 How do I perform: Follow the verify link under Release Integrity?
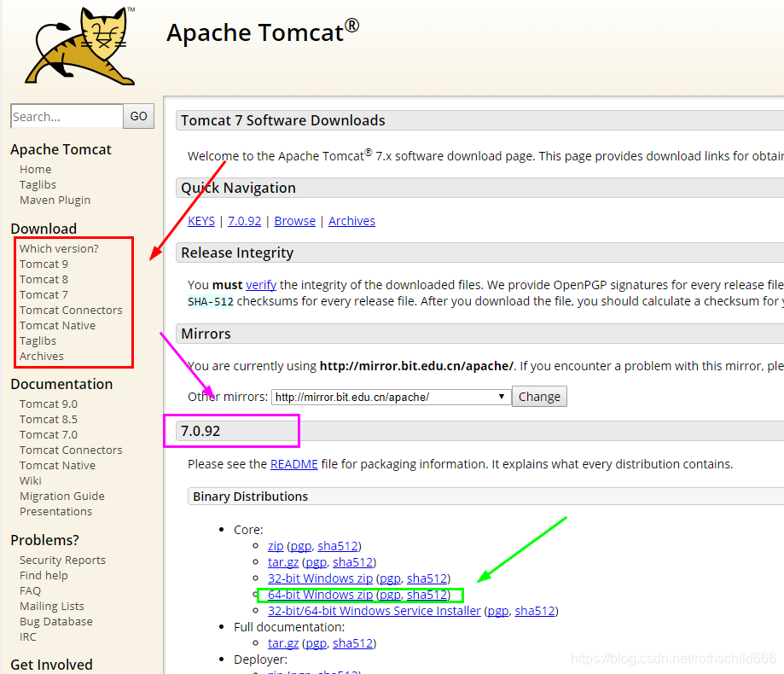pyautogui.click(x=261, y=285)
